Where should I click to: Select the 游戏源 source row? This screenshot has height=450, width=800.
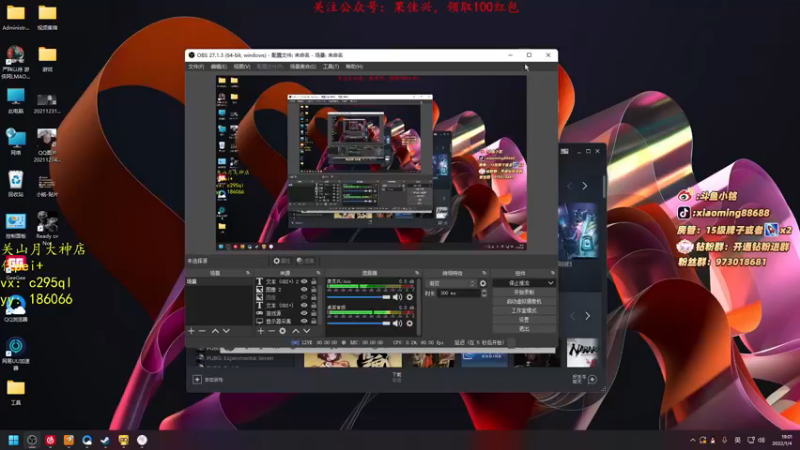tap(287, 313)
